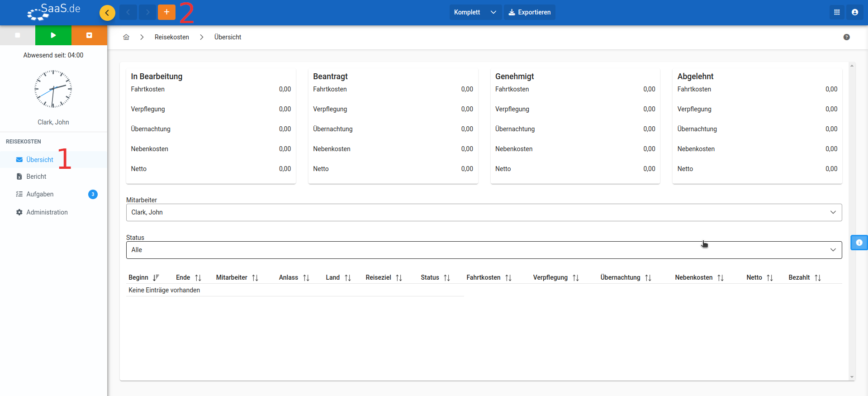Click the scrollbar up arrow

[x=852, y=66]
